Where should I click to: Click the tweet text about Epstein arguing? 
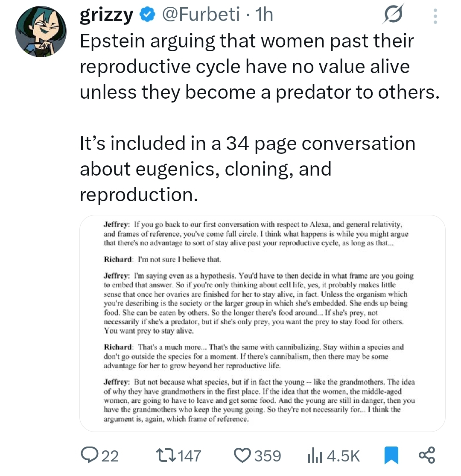tap(259, 67)
